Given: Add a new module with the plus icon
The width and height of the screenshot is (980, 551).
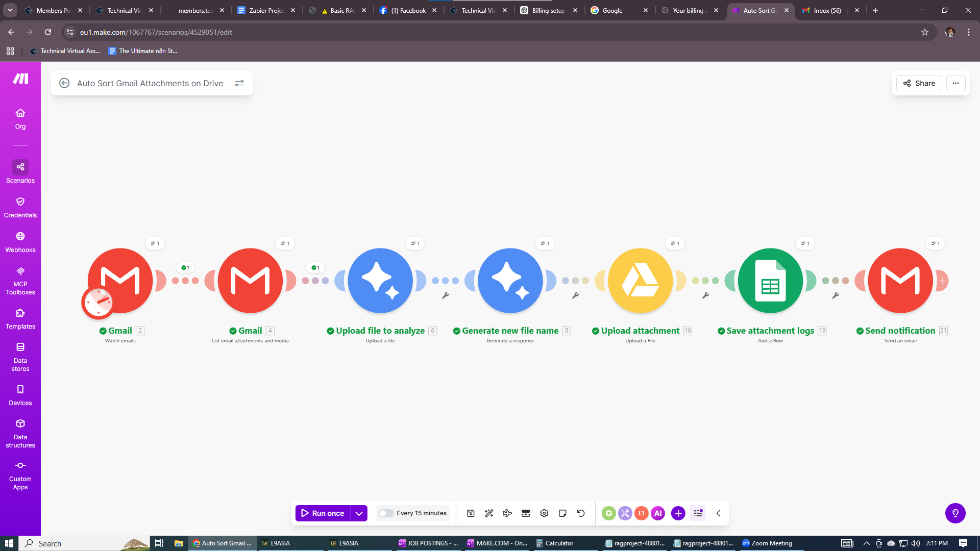Looking at the screenshot, I should coord(678,513).
